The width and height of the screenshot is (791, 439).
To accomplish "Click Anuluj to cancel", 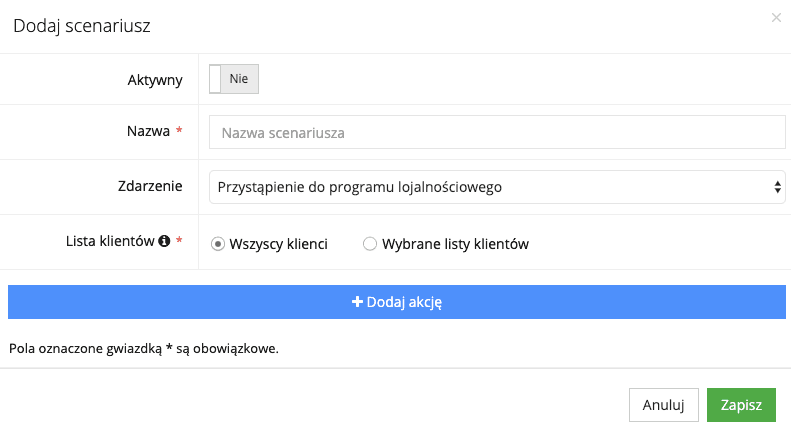I will [663, 405].
